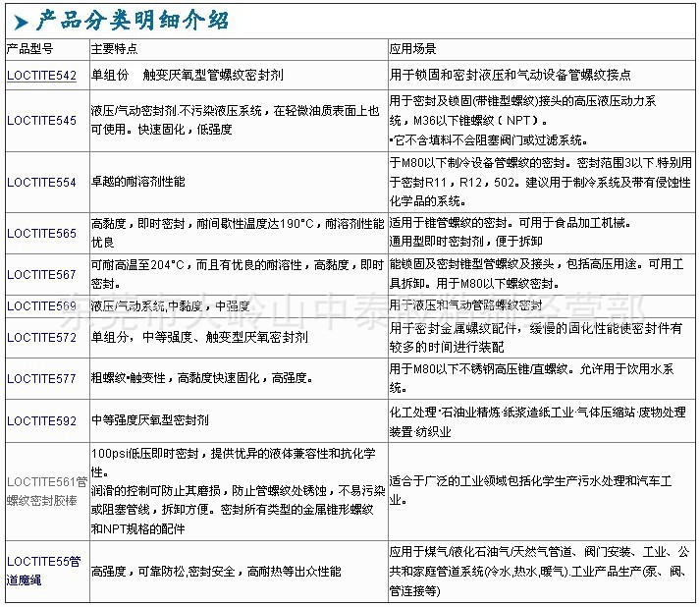
Task: Select the 液压/气动系统,中黏度，中强度 cell
Action: pyautogui.click(x=239, y=306)
